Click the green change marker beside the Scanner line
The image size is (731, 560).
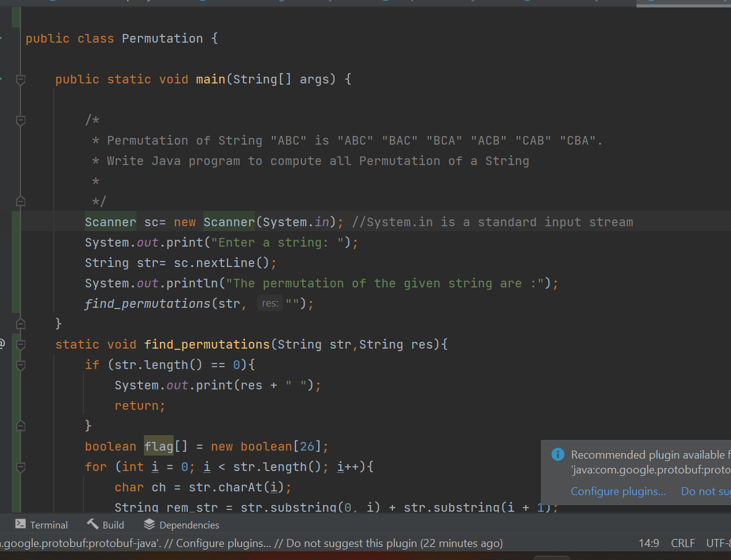[15, 221]
